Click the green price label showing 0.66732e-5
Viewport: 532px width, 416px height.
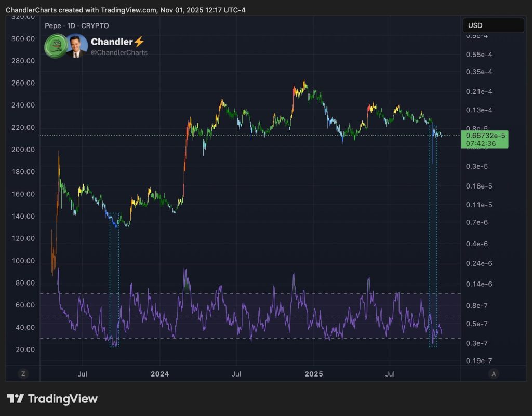pos(485,136)
